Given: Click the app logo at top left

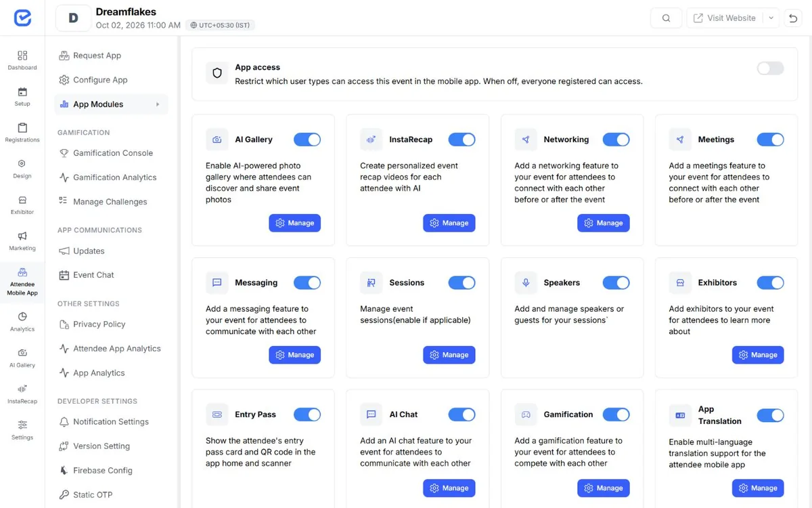Looking at the screenshot, I should click(x=22, y=18).
